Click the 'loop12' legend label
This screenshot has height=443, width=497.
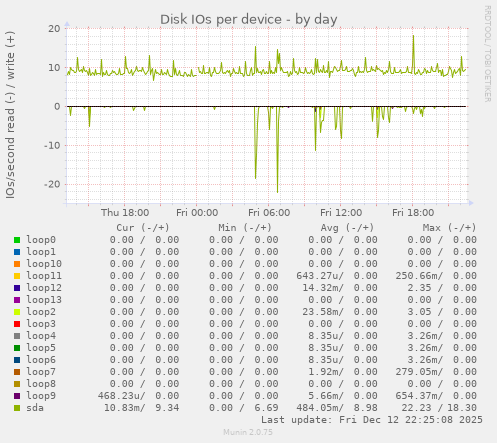click(x=44, y=288)
